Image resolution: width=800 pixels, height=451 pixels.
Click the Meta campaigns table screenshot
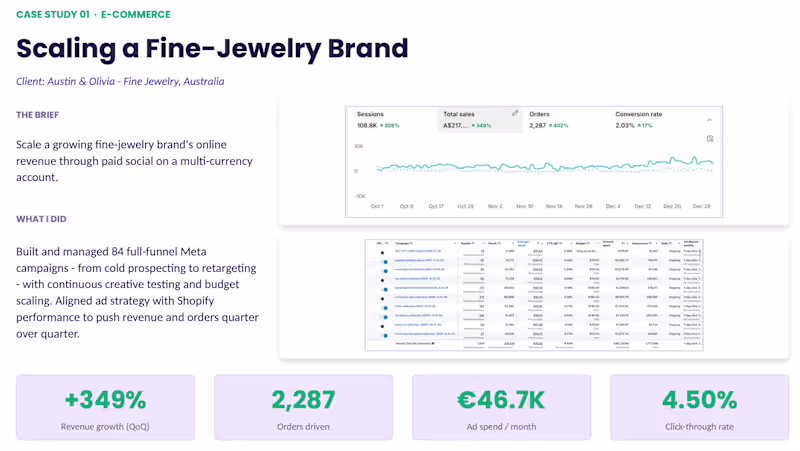click(x=534, y=295)
